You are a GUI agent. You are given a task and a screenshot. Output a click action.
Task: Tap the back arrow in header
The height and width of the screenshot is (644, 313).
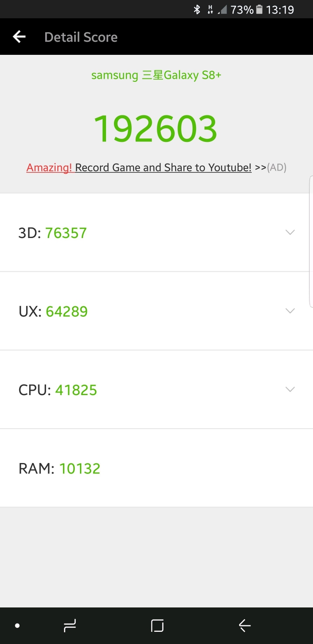pyautogui.click(x=20, y=37)
